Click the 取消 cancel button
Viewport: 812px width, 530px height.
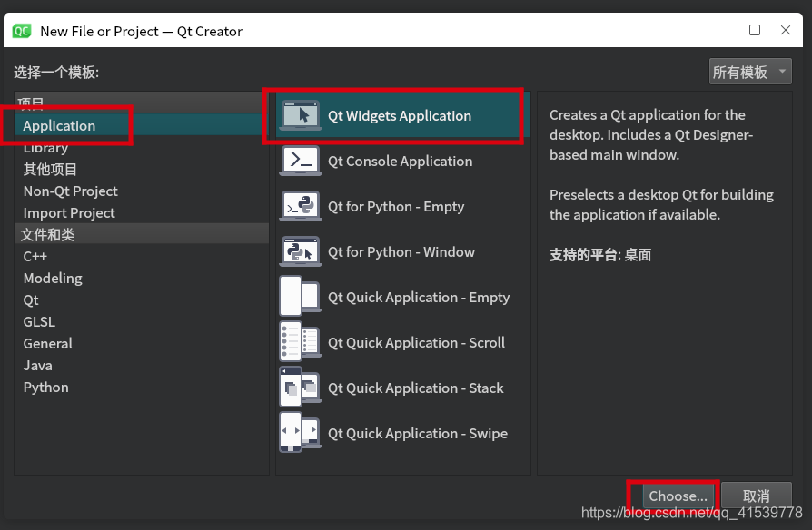757,496
